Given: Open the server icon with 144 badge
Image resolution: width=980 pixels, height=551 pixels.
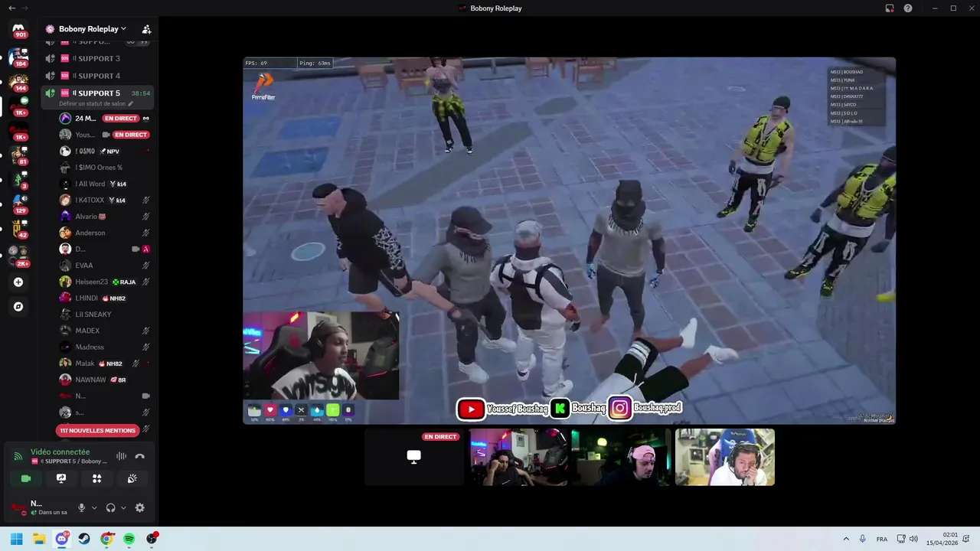Looking at the screenshot, I should (x=18, y=81).
